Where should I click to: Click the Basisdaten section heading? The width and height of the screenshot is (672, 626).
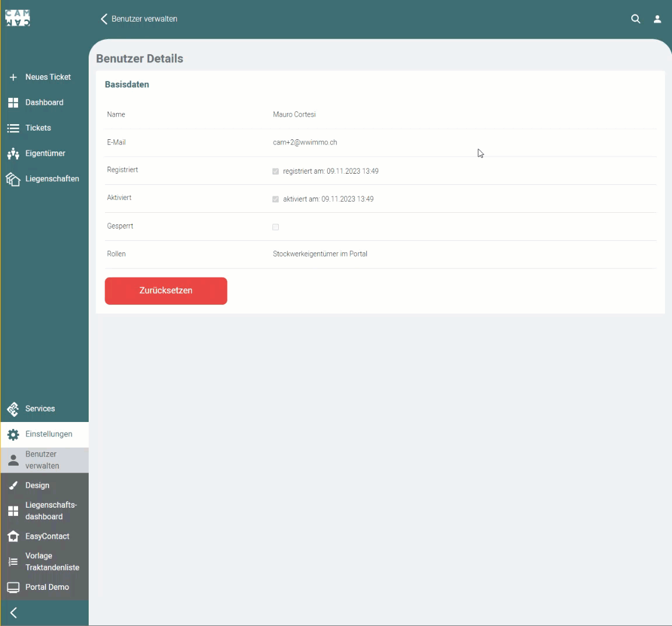[x=127, y=85]
